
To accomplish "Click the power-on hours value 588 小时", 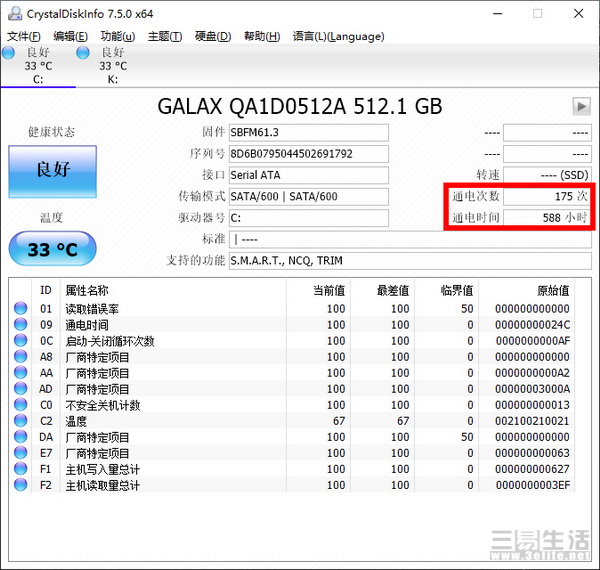I will click(547, 218).
